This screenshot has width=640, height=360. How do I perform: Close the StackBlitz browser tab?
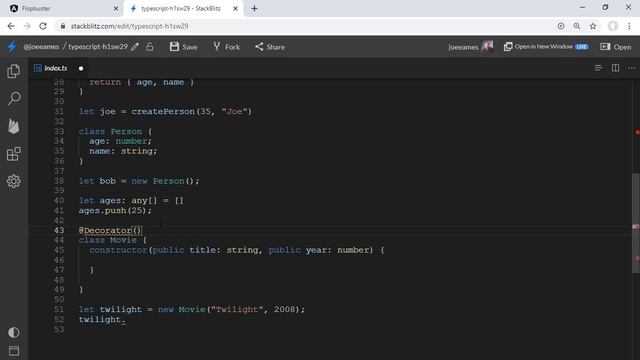point(235,8)
